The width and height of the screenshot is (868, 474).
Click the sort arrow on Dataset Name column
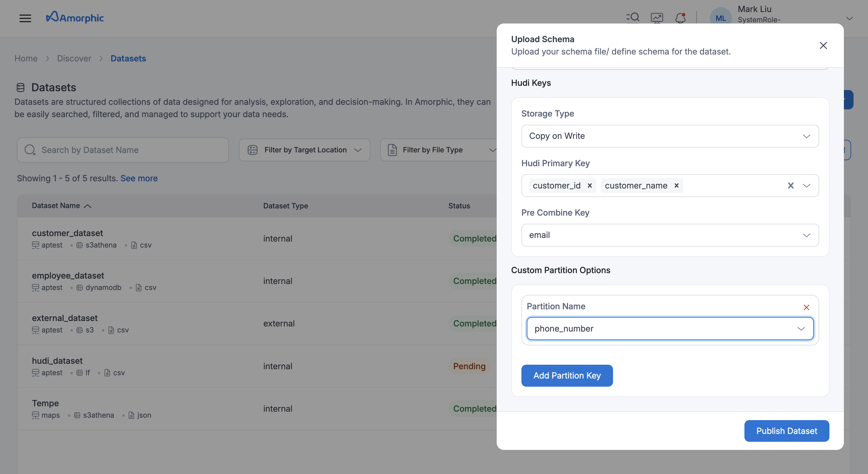(x=88, y=206)
